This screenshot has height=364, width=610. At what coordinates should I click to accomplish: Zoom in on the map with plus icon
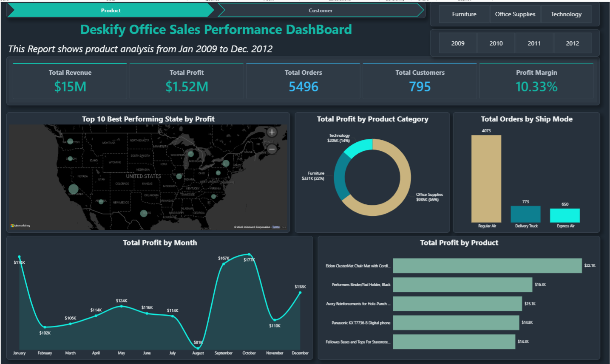click(x=272, y=132)
